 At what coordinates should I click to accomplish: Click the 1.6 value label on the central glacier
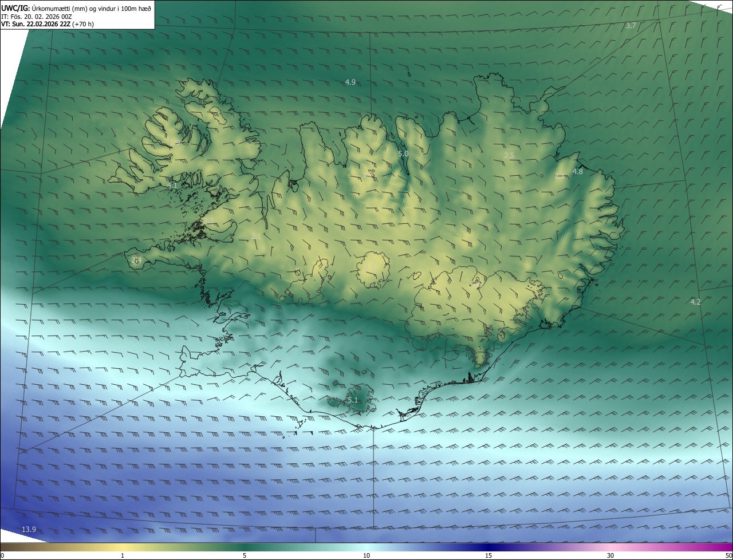pos(369,267)
